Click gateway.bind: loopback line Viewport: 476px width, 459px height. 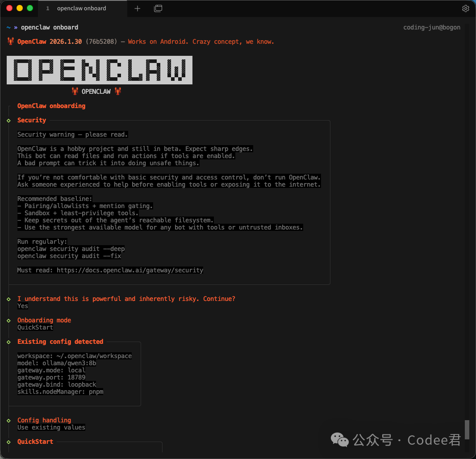[x=57, y=384]
